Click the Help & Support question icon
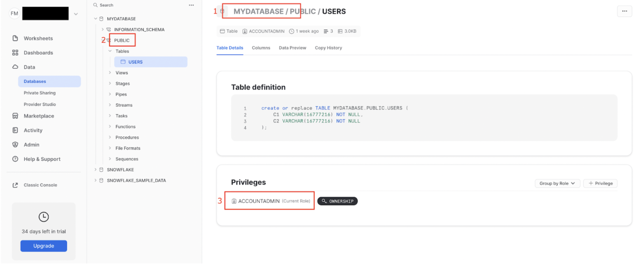This screenshot has height=265, width=644. click(x=15, y=159)
